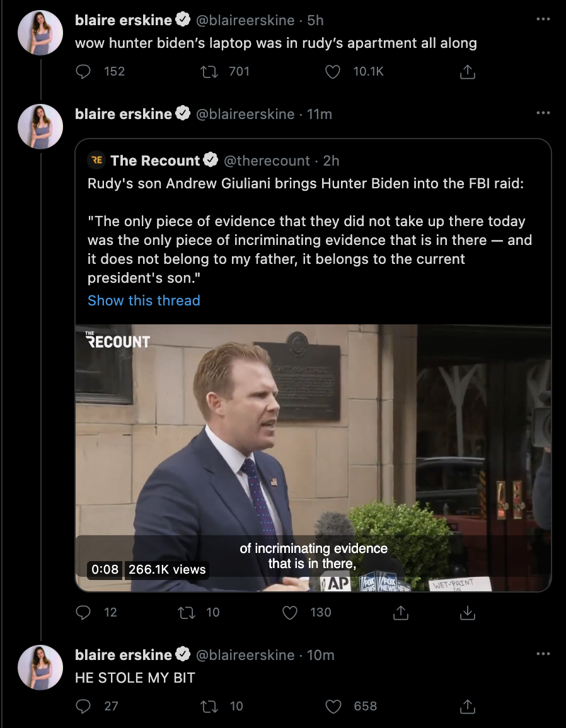Open the @blaireerskine handle on first tweet
This screenshot has width=566, height=728.
coord(245,20)
